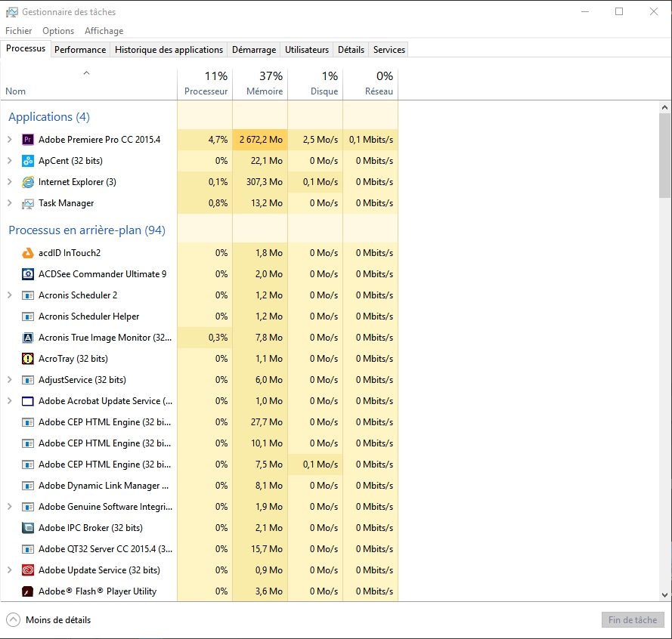Click Moins de détails
This screenshot has width=672, height=639.
pyautogui.click(x=58, y=619)
